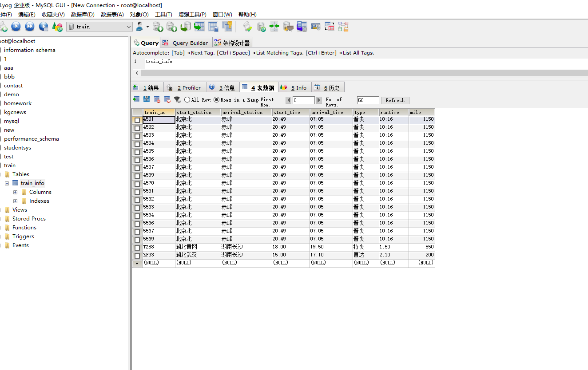Switch to the 架构设计器 tab
The height and width of the screenshot is (370, 588).
click(232, 43)
